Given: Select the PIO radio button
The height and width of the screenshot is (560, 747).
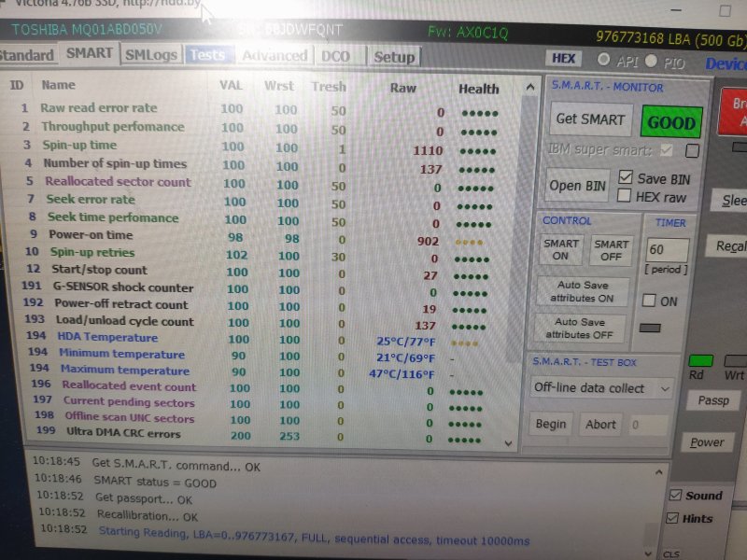Looking at the screenshot, I should coord(653,61).
